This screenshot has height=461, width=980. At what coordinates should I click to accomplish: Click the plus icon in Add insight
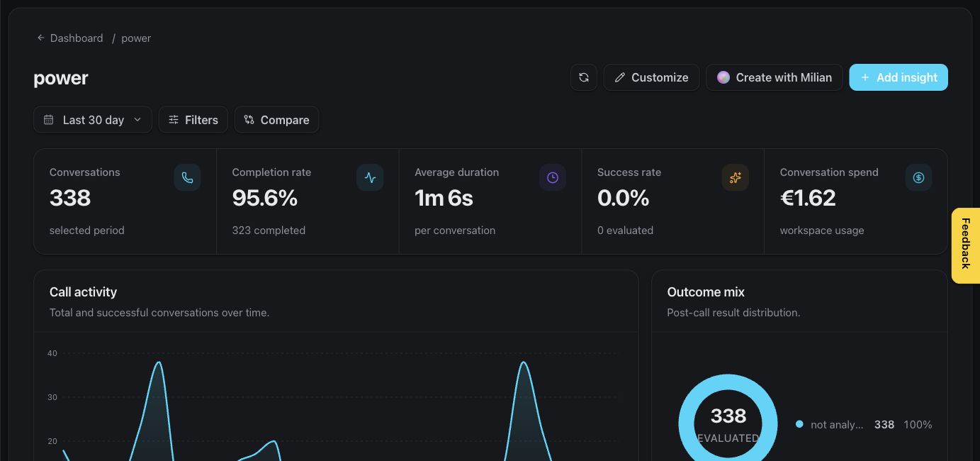(x=864, y=77)
